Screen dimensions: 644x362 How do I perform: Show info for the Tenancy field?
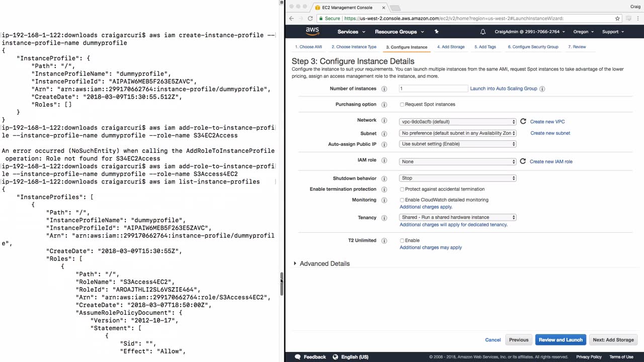pos(384,218)
